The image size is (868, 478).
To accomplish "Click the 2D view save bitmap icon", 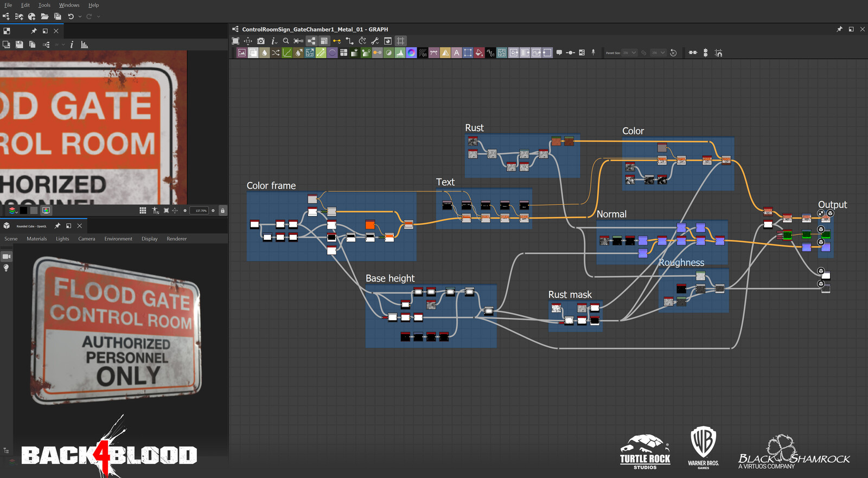I will click(19, 44).
